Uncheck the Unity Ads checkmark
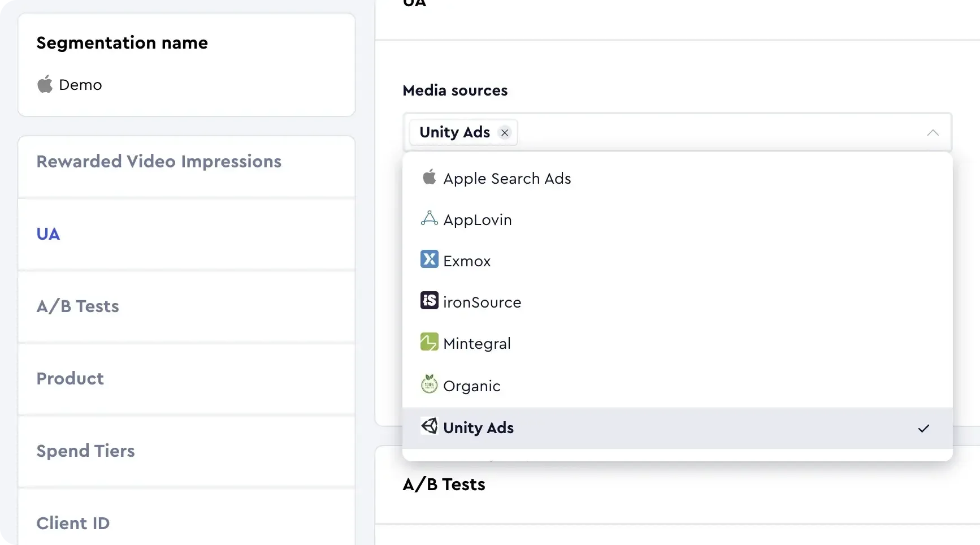The width and height of the screenshot is (980, 545). click(923, 429)
